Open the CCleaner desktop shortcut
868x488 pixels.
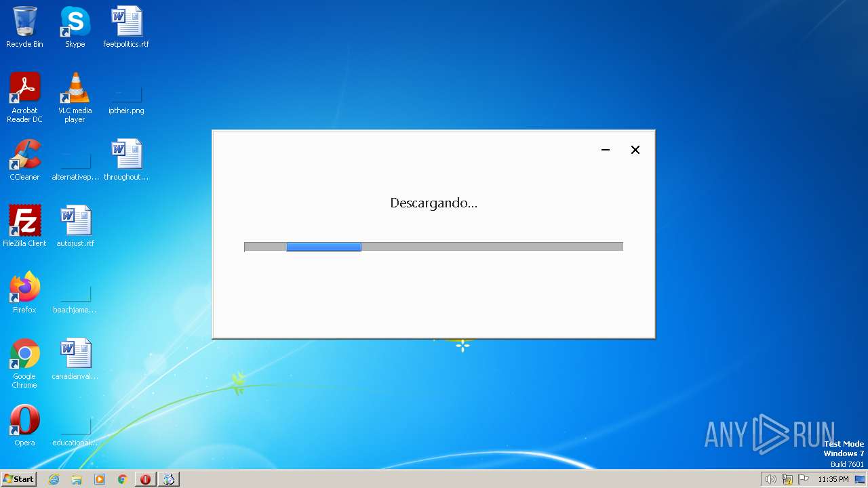pyautogui.click(x=24, y=160)
